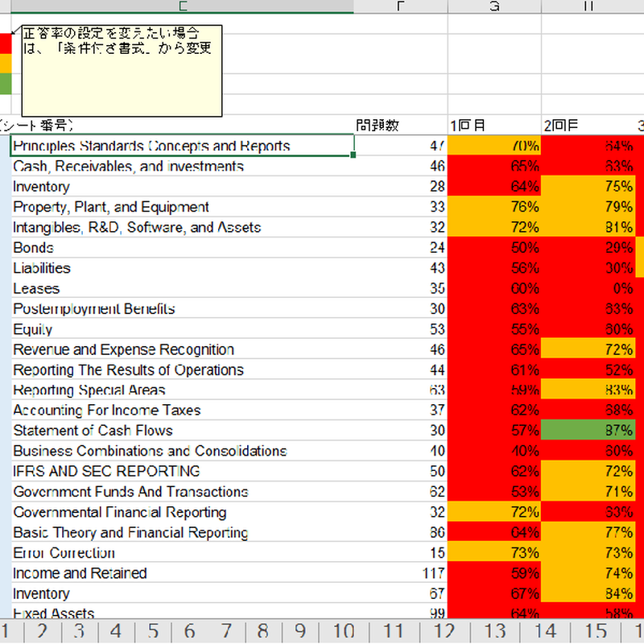Click the yellow comment note box
Viewport: 644px width, 644px height.
(x=122, y=70)
